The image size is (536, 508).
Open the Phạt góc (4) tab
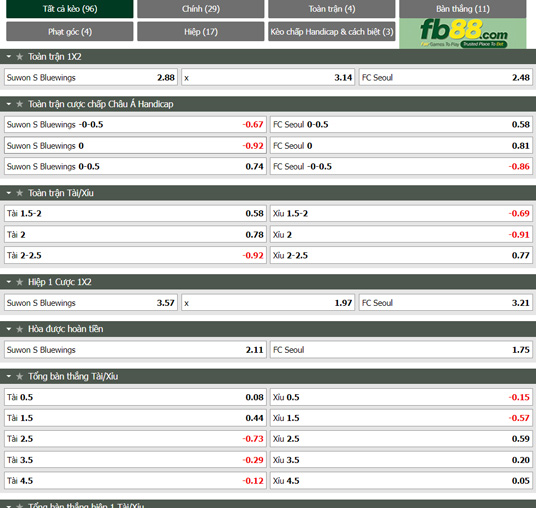(x=70, y=31)
